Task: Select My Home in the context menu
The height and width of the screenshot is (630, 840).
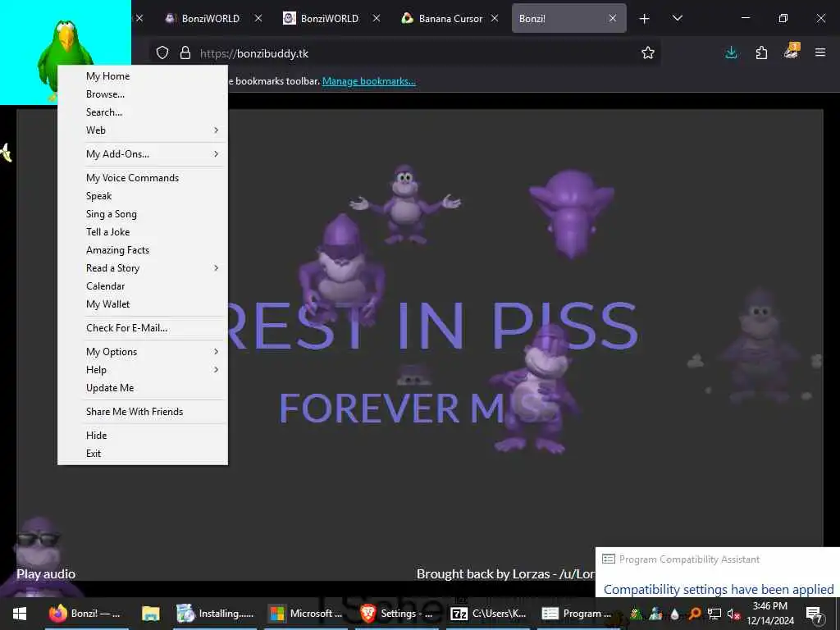Action: click(x=143, y=76)
